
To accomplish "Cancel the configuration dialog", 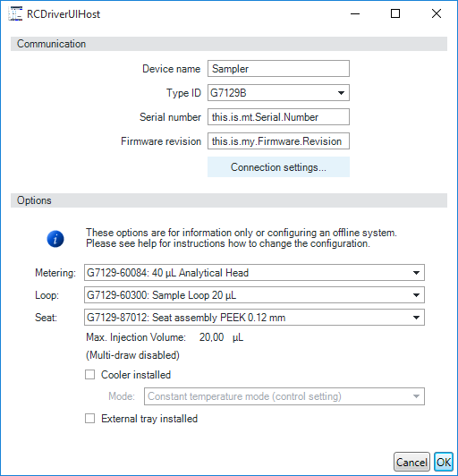I will 411,462.
